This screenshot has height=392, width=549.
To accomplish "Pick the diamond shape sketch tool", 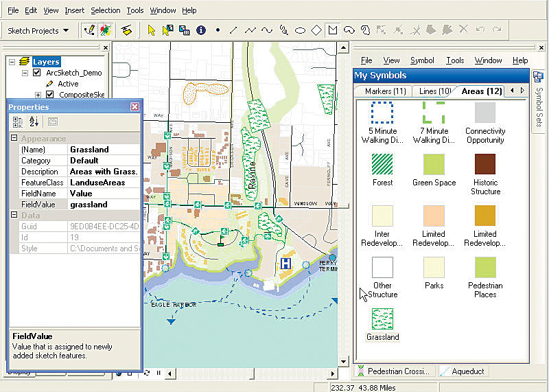I will point(316,30).
